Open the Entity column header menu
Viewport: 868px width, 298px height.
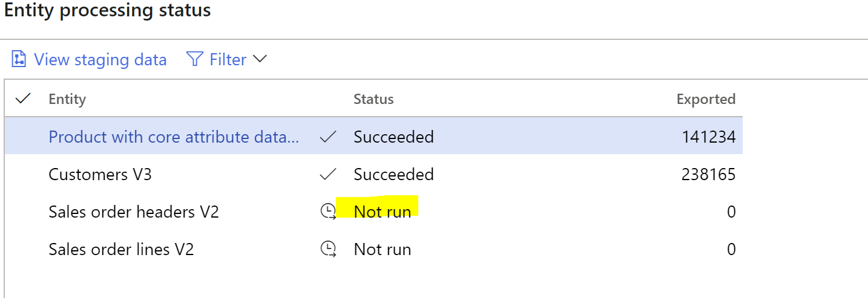[x=67, y=99]
